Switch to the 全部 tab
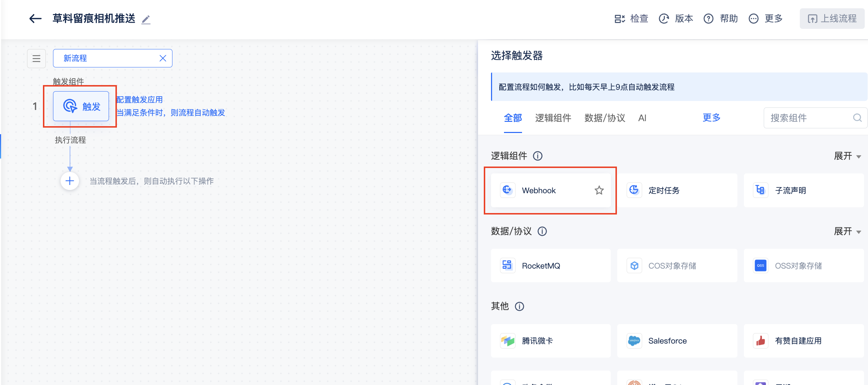 click(x=513, y=118)
